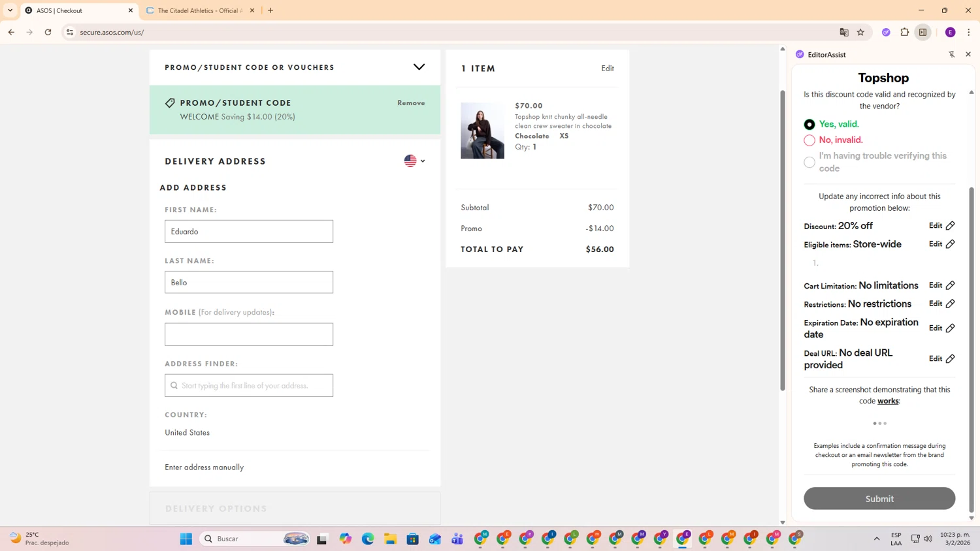
Task: Remove the WELCOME promo code
Action: [411, 103]
